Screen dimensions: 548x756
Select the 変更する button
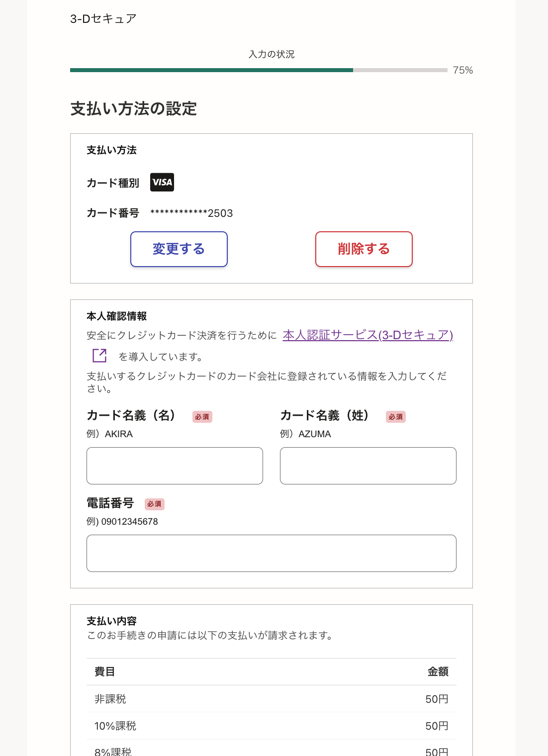(x=179, y=249)
